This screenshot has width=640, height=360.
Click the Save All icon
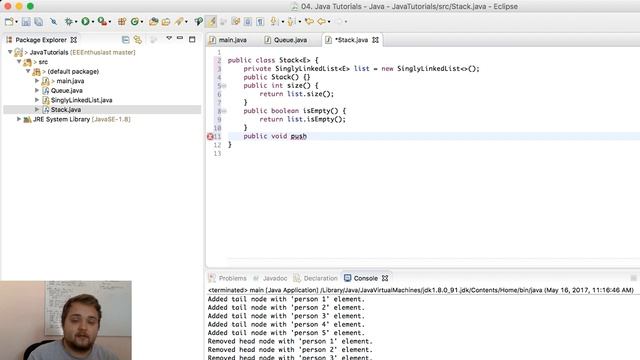pyautogui.click(x=38, y=21)
